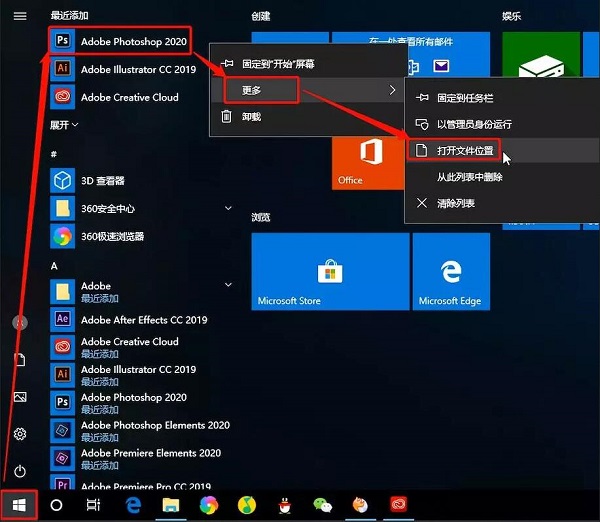Open the 3D 查看器 app

coord(102,181)
